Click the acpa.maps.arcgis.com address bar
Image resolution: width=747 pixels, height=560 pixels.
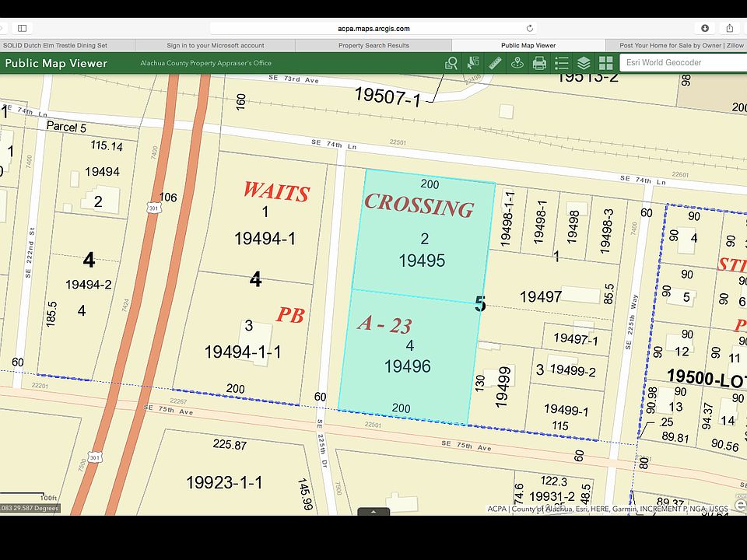[373, 29]
